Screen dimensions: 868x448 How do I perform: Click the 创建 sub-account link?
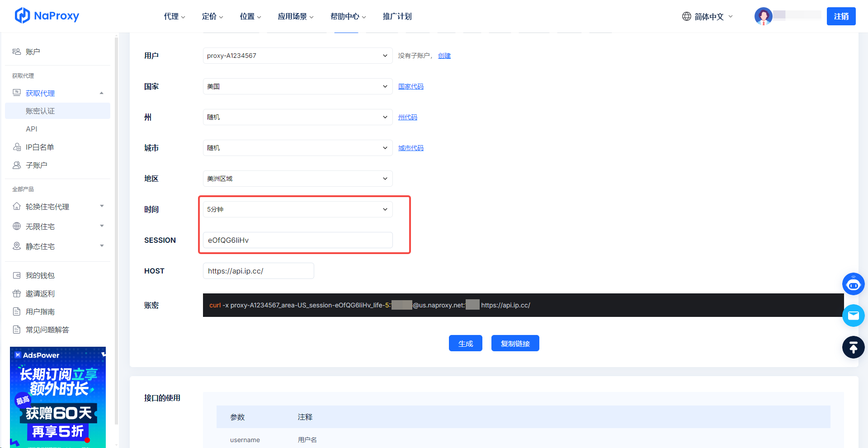[x=444, y=56]
